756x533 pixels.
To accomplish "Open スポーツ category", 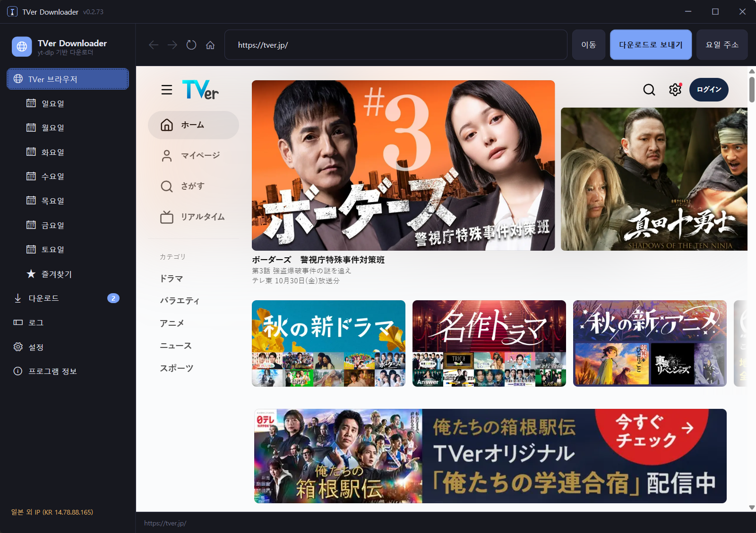I will 177,368.
